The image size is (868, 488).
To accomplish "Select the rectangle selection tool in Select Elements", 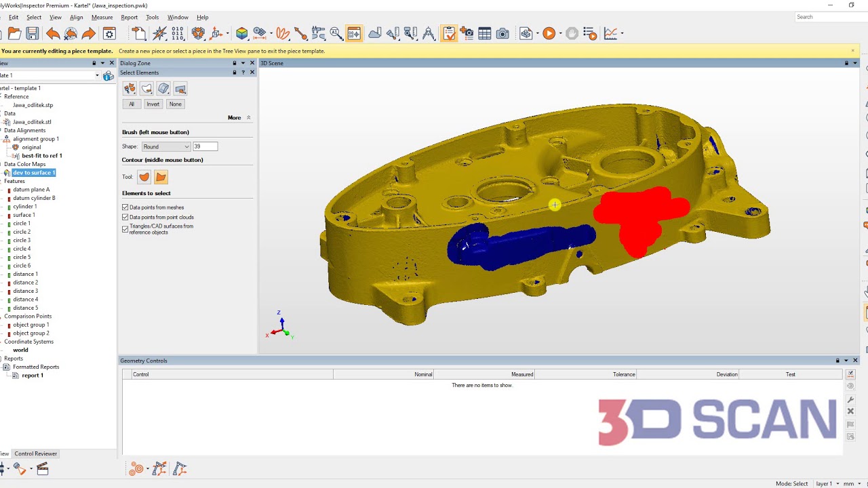I will [x=179, y=88].
